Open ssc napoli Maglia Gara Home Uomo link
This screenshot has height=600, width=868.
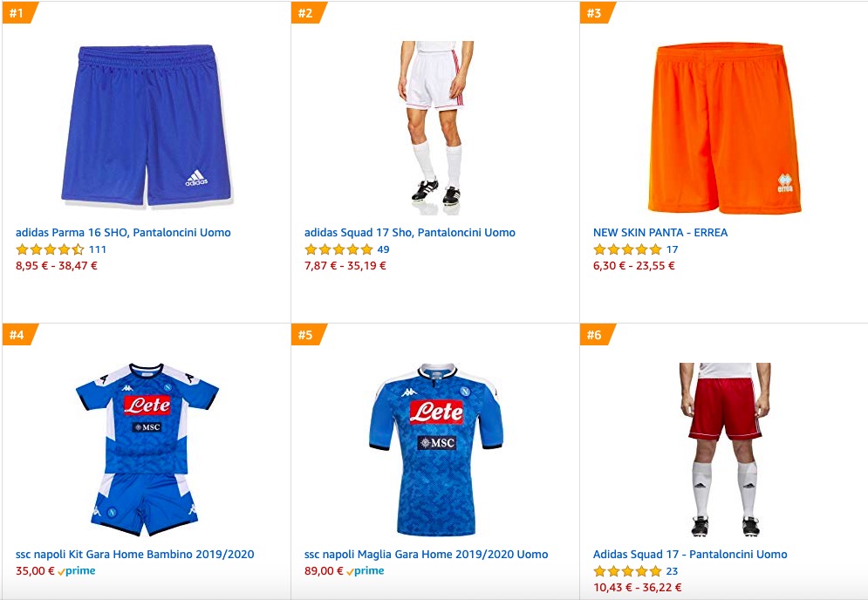click(x=426, y=555)
